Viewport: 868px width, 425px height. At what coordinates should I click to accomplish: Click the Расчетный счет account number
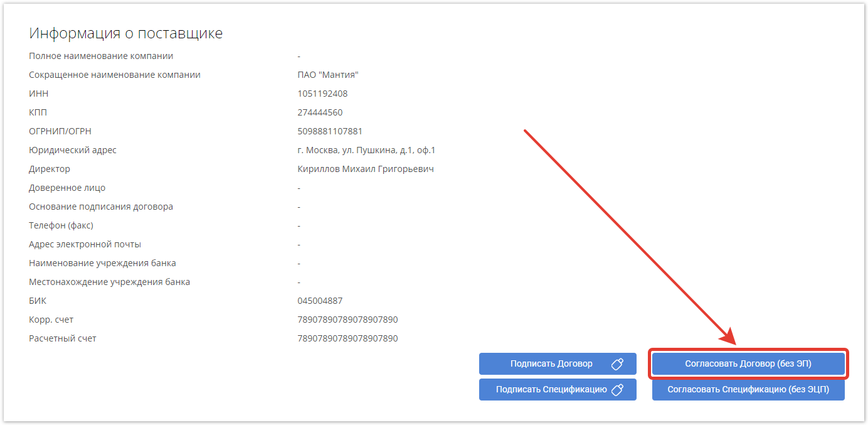(347, 338)
